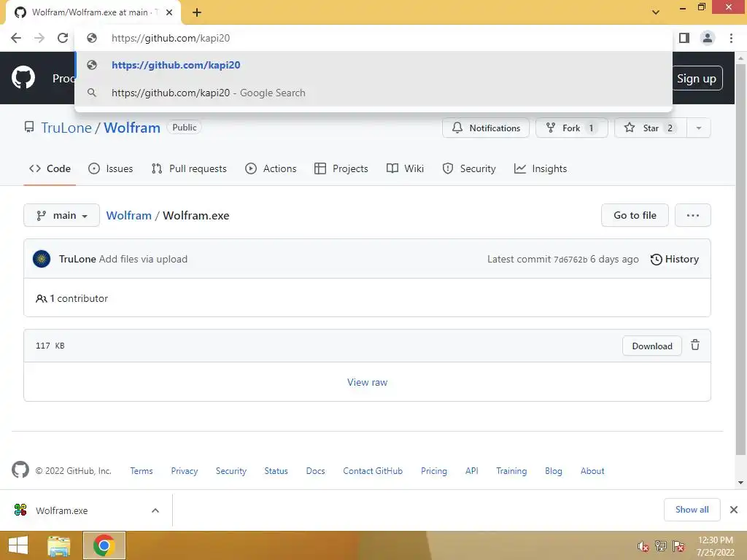This screenshot has width=747, height=560.
Task: Close the downloads bar
Action: tap(734, 510)
